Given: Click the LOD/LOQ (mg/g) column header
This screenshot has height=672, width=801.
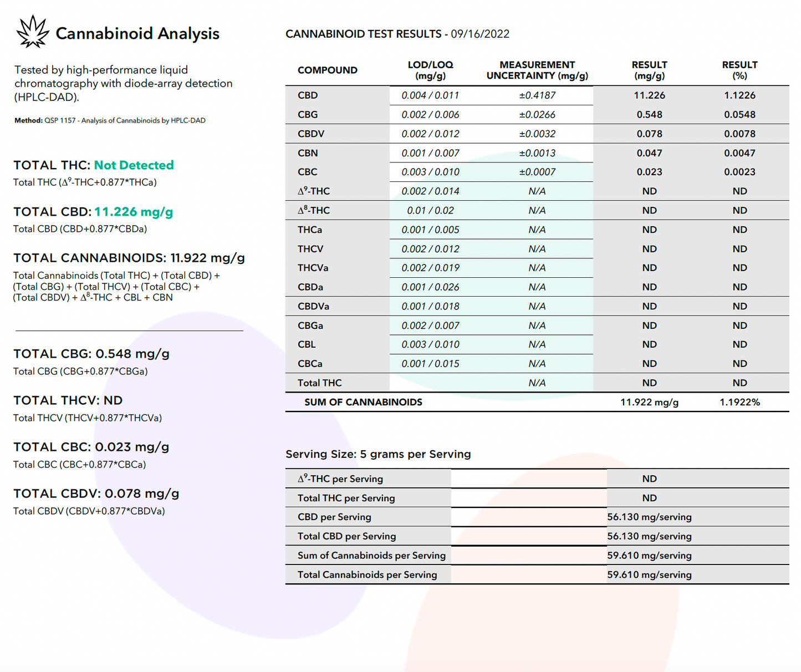Looking at the screenshot, I should coord(431,70).
